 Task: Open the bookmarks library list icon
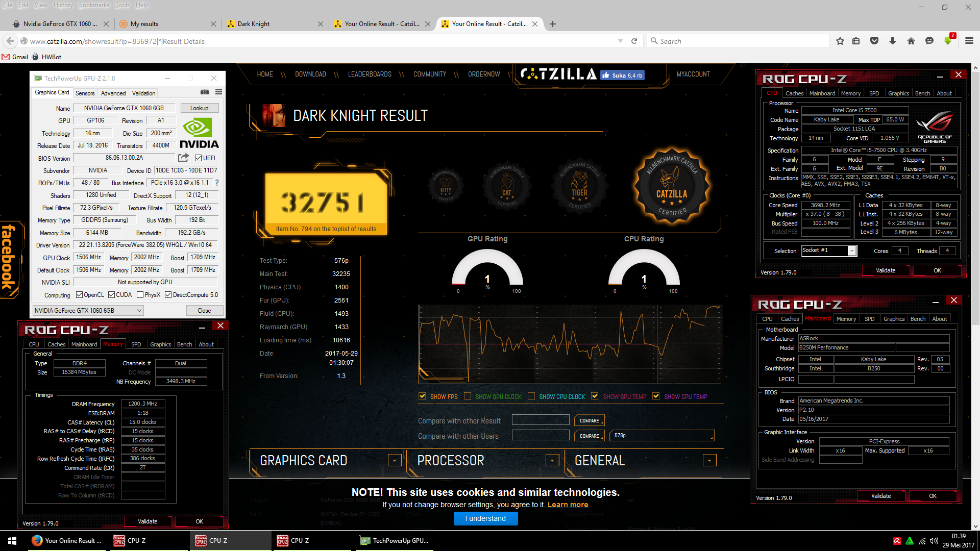tap(856, 41)
